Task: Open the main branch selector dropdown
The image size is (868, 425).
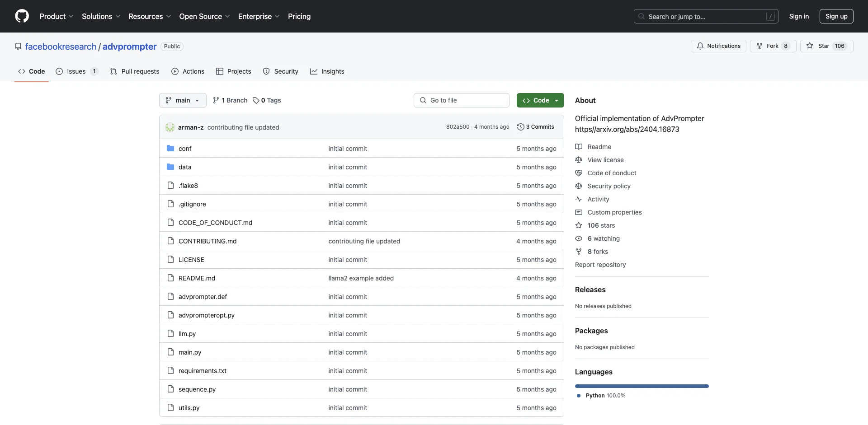Action: (183, 100)
